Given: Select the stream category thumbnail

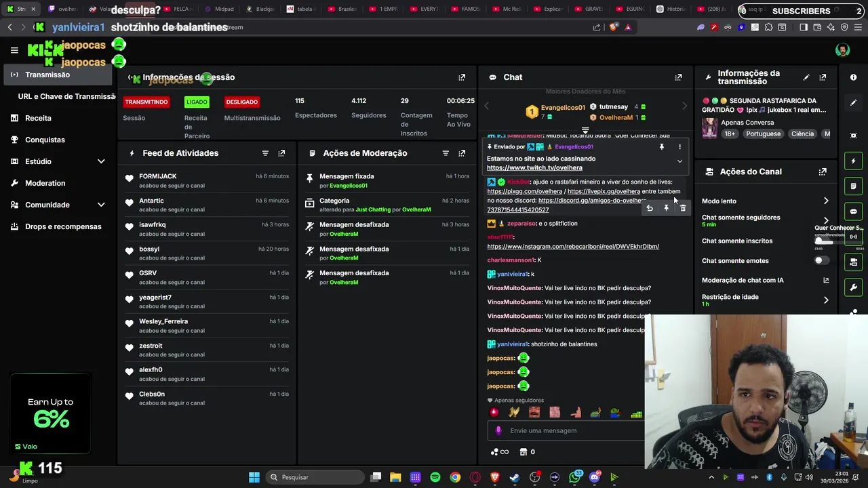Looking at the screenshot, I should [709, 128].
